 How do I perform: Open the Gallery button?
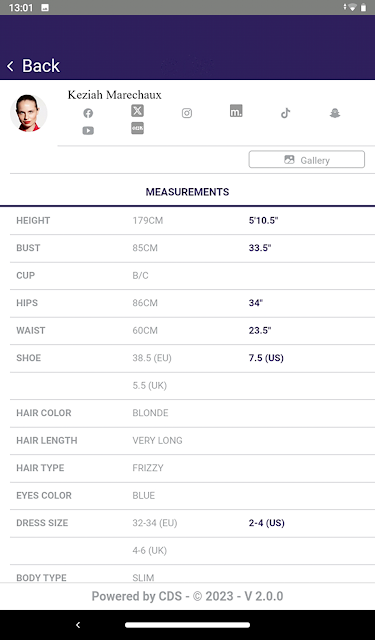point(307,160)
